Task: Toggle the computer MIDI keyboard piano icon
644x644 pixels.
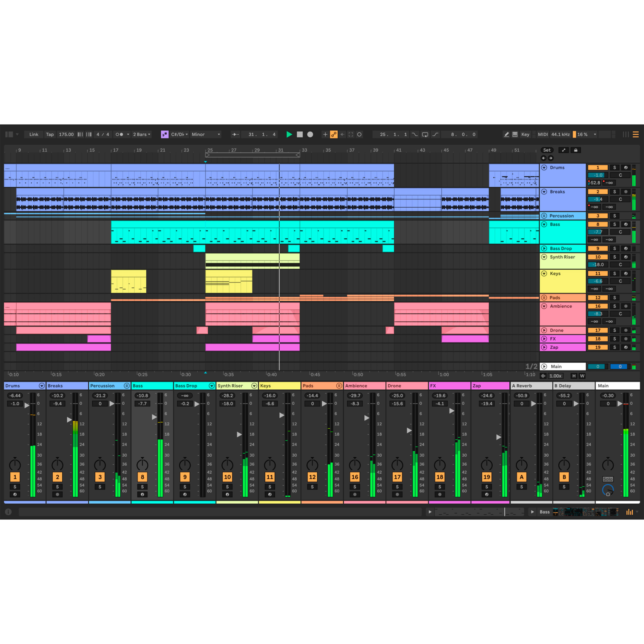Action: 515,134
